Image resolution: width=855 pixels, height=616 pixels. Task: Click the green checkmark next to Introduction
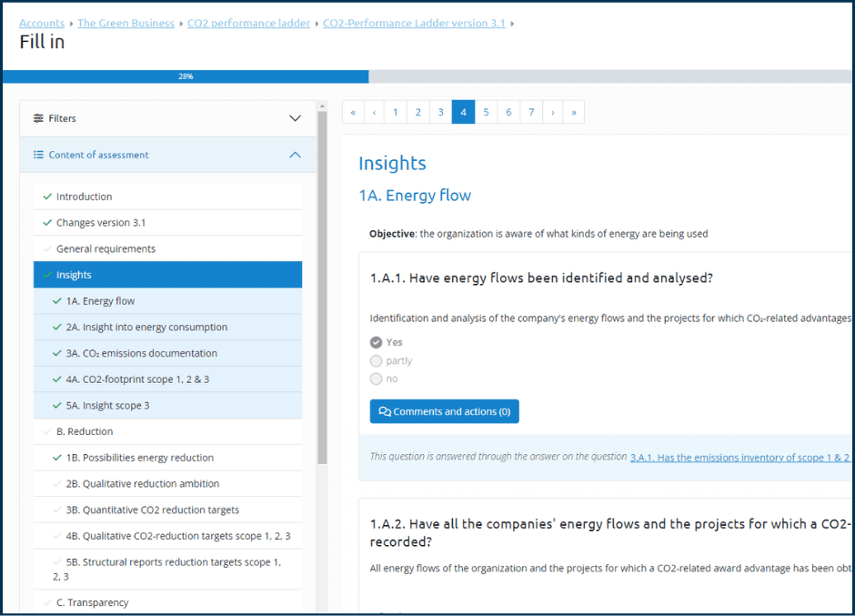(45, 196)
